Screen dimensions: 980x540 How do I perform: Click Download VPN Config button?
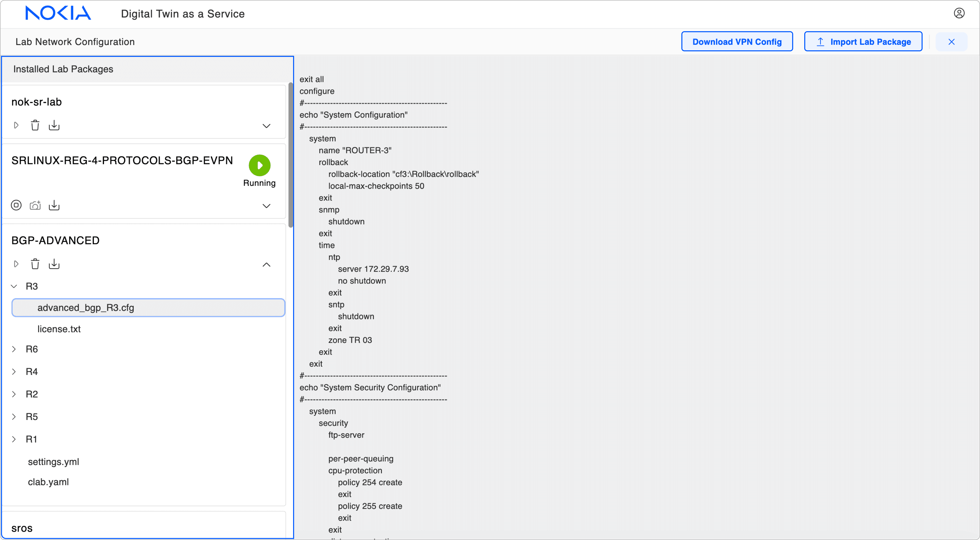tap(737, 42)
